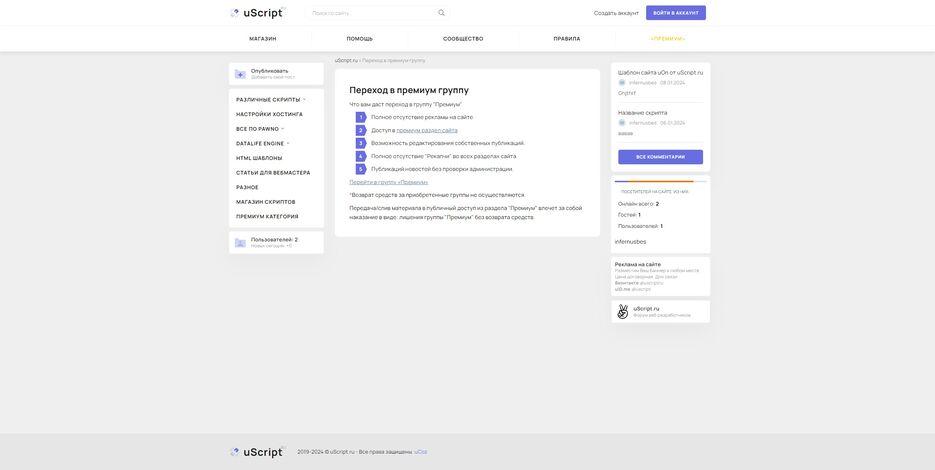Click the avatar icon next to 08.01.2024
935x470 pixels.
point(622,83)
